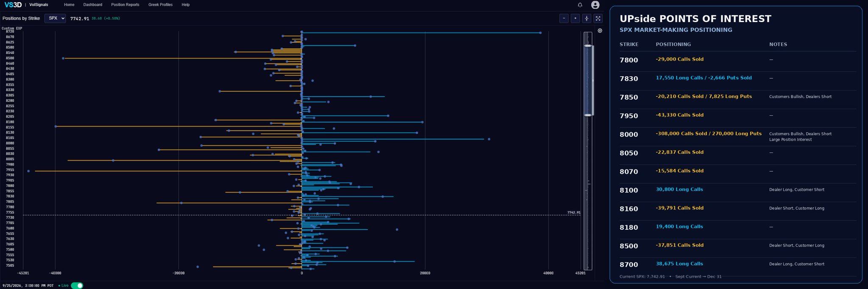Grab the upper handle of strike range slider

pos(588,45)
